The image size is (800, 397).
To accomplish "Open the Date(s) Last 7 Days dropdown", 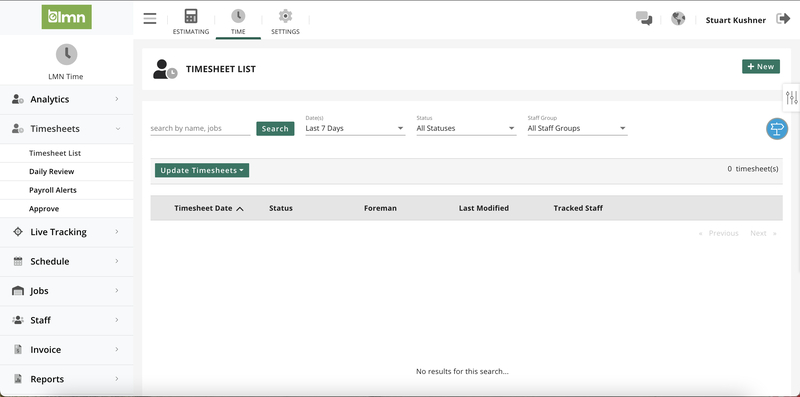I will [355, 129].
